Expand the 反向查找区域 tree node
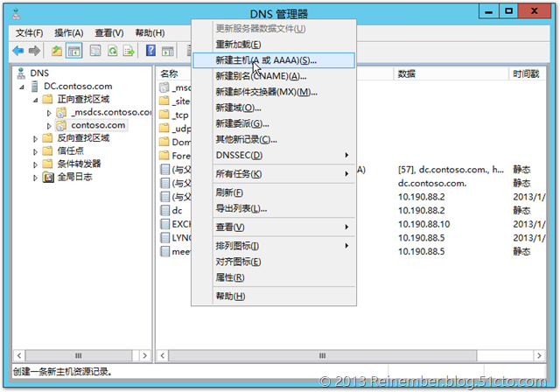 (x=36, y=138)
